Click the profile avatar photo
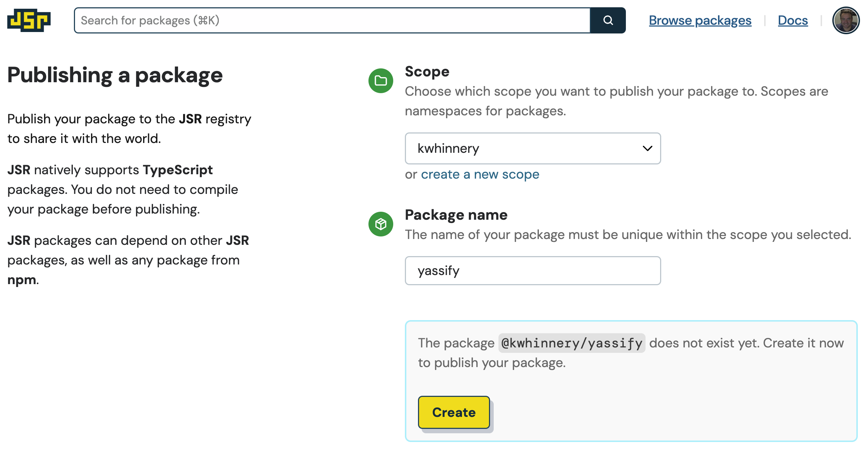 point(846,20)
